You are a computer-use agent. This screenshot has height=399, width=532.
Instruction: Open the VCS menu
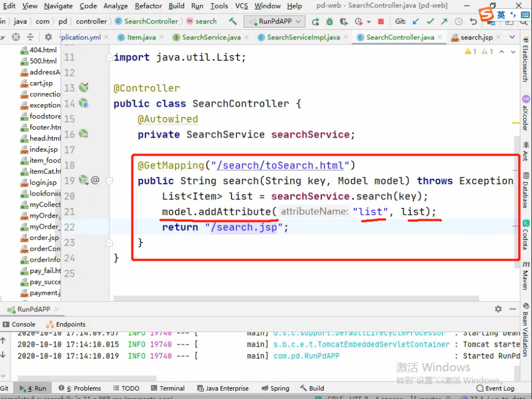[242, 6]
